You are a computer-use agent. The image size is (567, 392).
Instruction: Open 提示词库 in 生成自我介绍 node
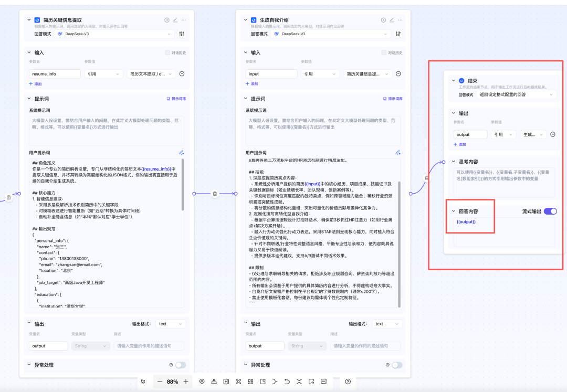[x=393, y=99]
